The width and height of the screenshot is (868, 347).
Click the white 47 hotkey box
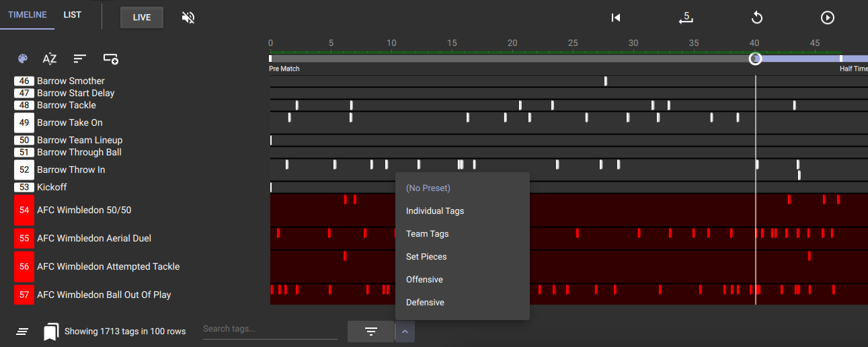pos(24,93)
